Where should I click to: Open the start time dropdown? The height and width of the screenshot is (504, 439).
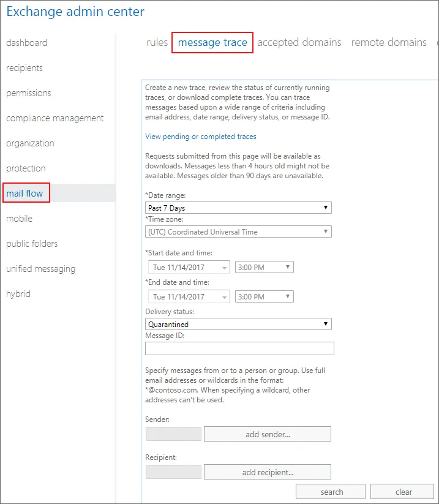point(264,267)
